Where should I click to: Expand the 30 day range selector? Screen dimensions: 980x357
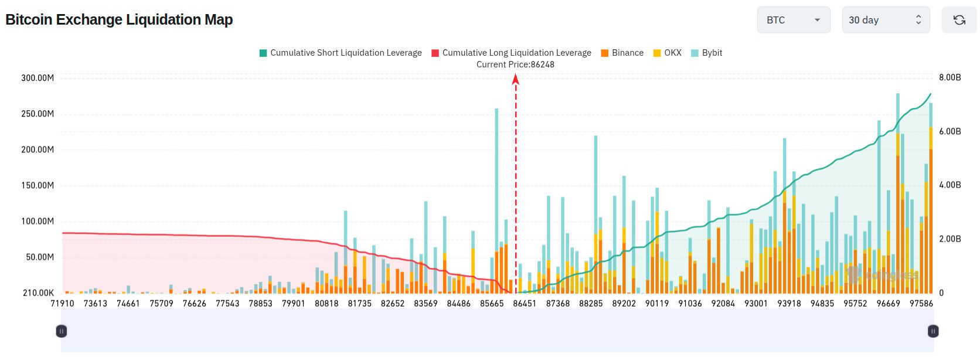click(886, 20)
